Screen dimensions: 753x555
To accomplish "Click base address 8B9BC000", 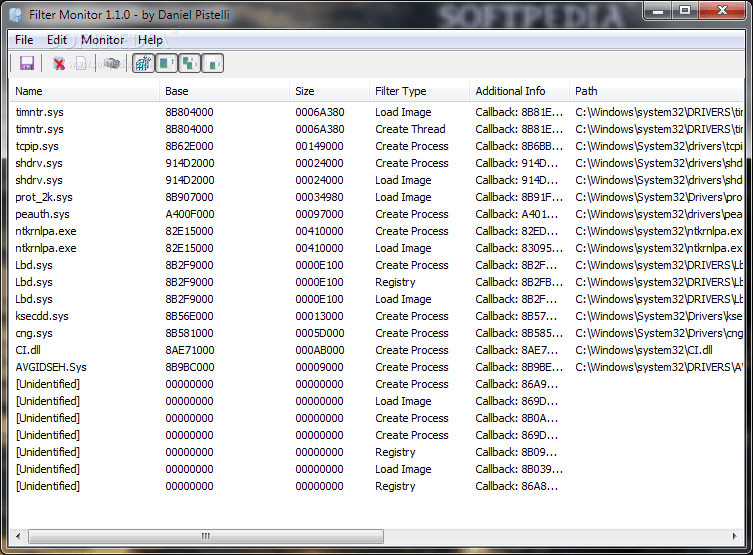I will click(190, 367).
